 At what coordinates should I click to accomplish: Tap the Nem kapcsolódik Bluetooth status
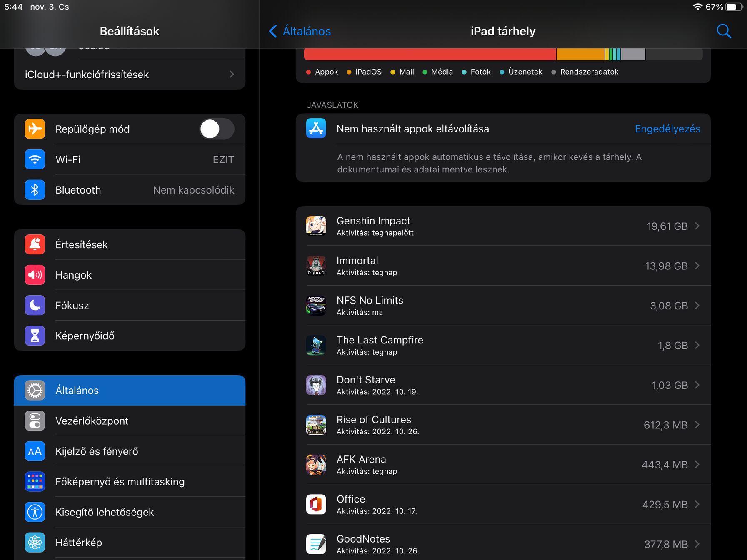(x=194, y=190)
